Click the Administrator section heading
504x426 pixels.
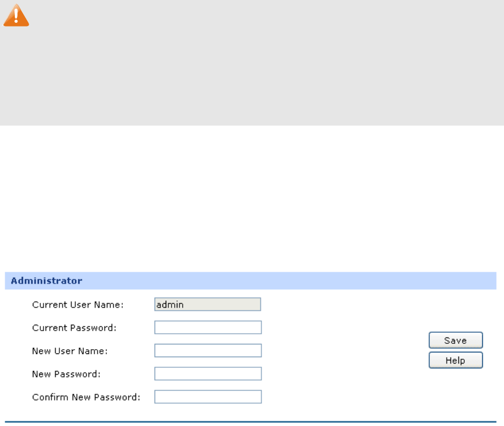click(x=47, y=281)
